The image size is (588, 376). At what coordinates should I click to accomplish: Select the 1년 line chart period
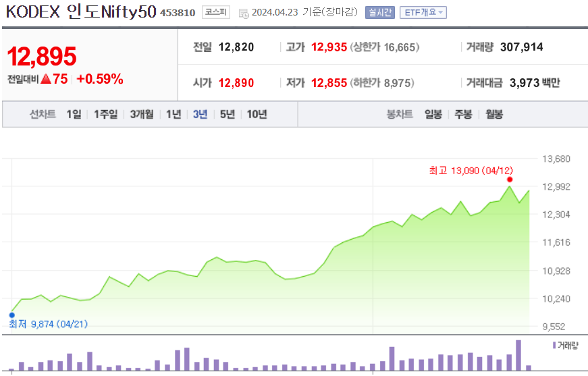click(173, 114)
